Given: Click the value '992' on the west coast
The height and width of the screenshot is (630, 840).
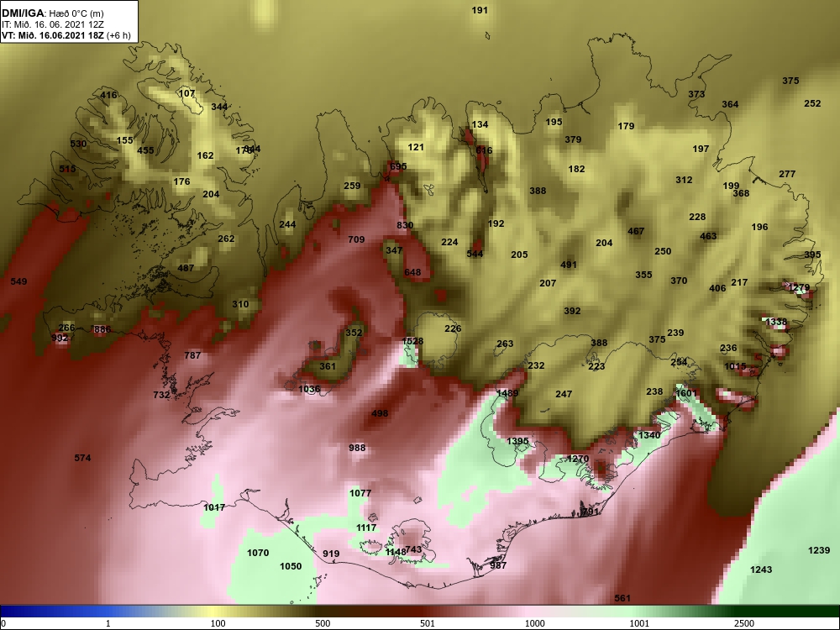Looking at the screenshot, I should (x=60, y=338).
